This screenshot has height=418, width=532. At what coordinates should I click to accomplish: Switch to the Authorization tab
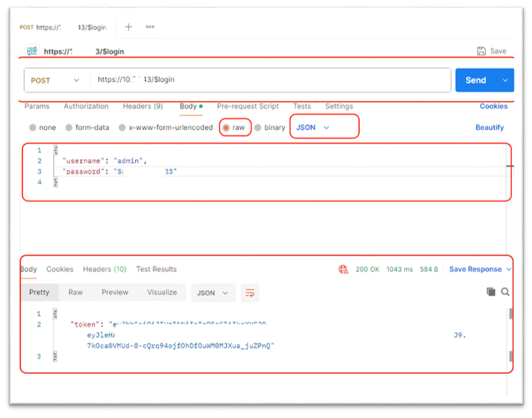click(x=86, y=106)
